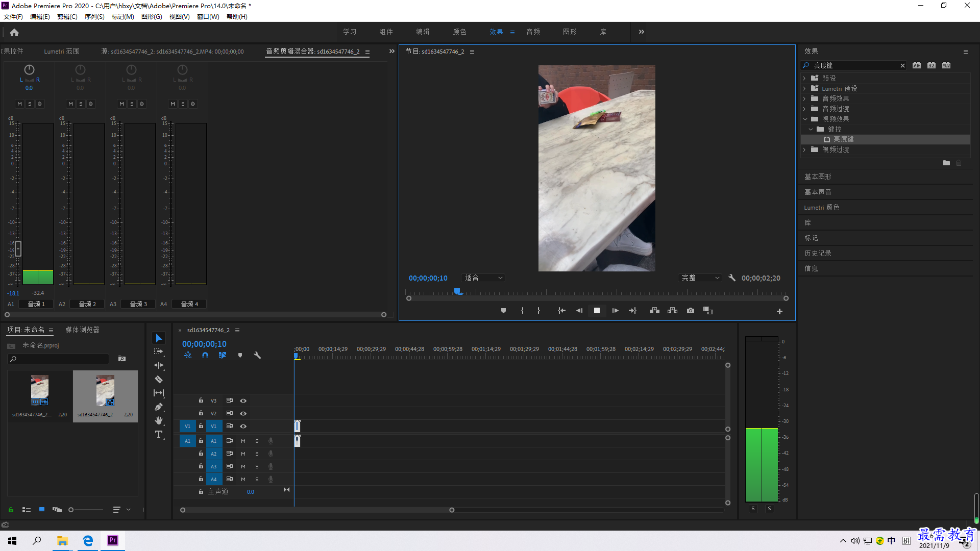Select the Selection tool arrow
The image size is (980, 551).
pos(159,338)
